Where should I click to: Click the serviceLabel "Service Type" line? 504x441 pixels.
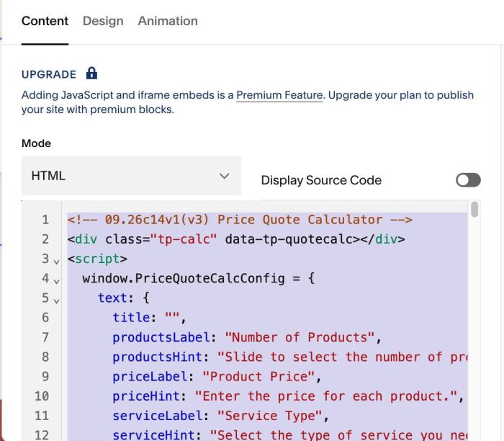(220, 416)
